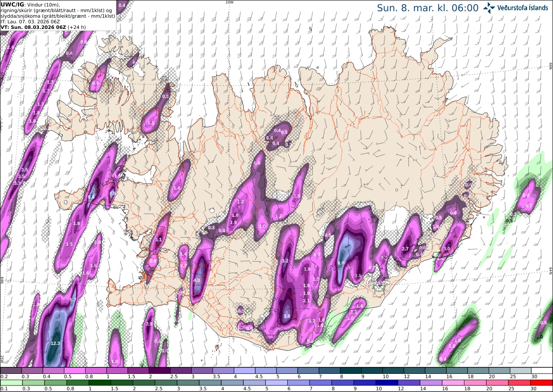Pick the snow legend swatch between 0.2 and 0.3

pyautogui.click(x=11, y=370)
